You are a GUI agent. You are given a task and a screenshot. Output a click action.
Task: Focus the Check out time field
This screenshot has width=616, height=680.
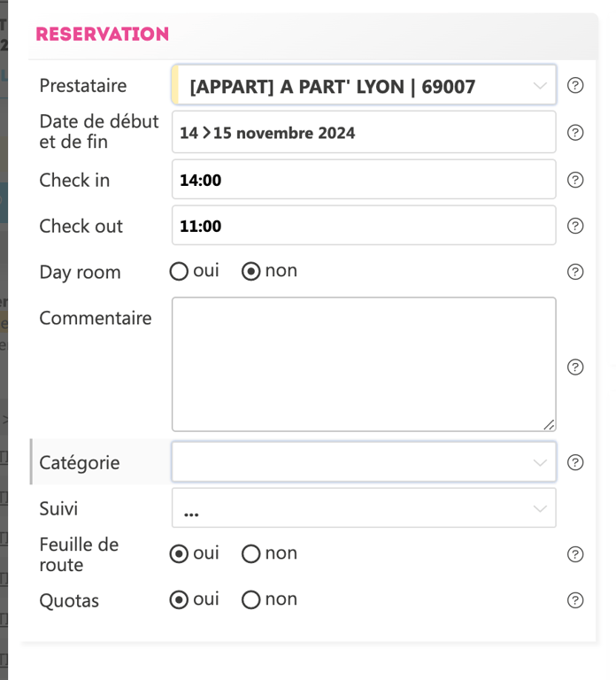pyautogui.click(x=364, y=226)
